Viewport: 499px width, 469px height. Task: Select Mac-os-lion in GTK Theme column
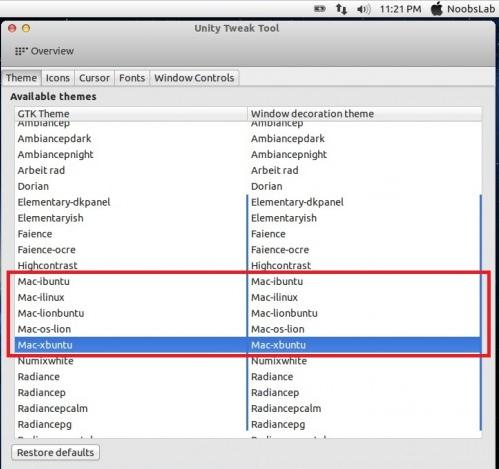point(131,329)
